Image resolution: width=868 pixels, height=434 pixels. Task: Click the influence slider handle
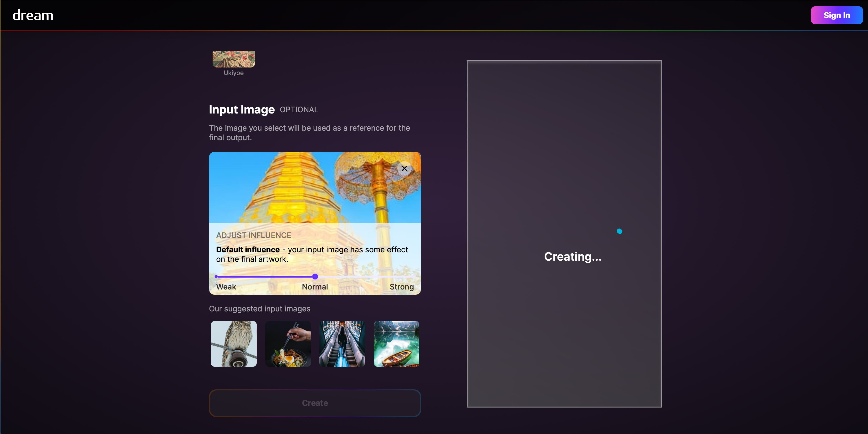click(315, 277)
